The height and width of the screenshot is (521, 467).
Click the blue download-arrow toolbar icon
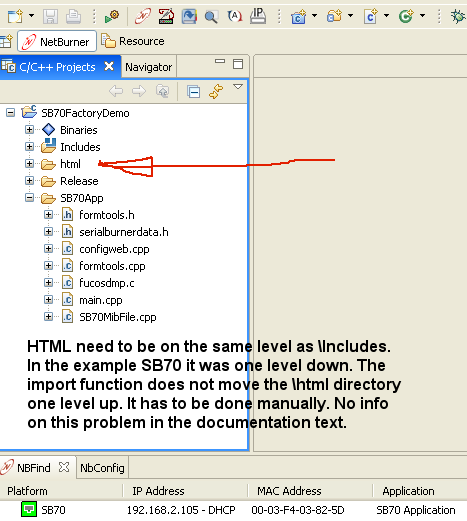click(189, 16)
